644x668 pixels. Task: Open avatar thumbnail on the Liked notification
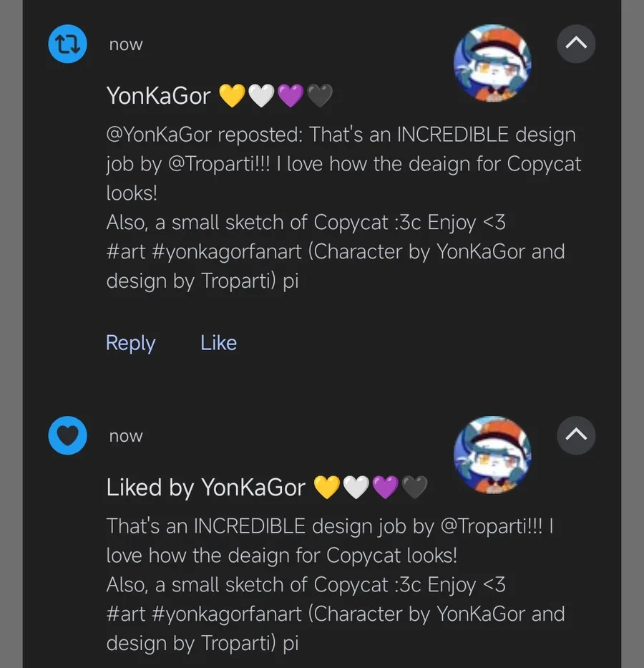point(492,455)
